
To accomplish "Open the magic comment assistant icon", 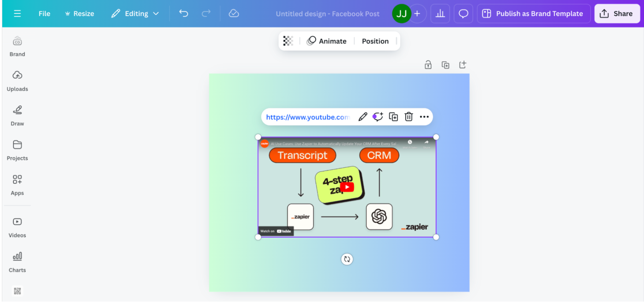I will (378, 117).
